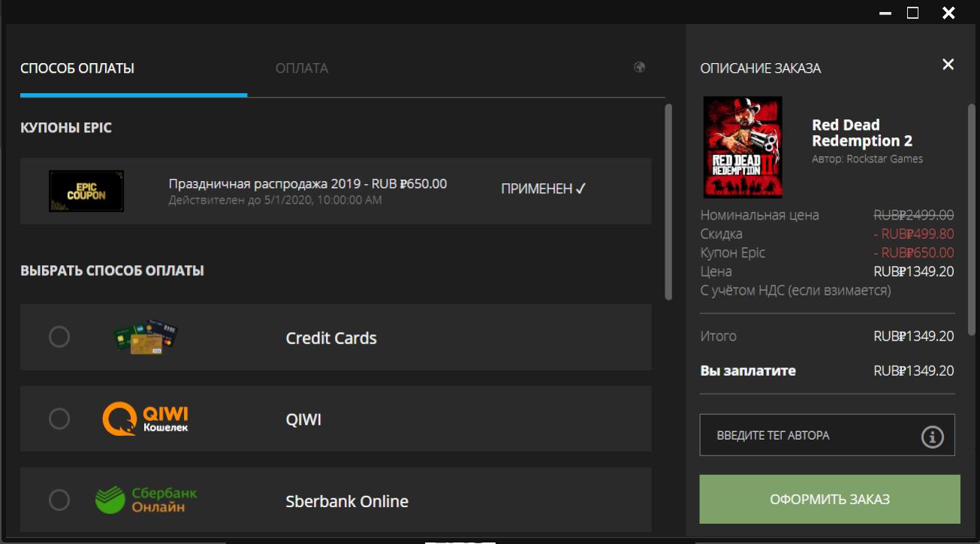Click the Купон Epic label
The height and width of the screenshot is (544, 980).
pos(732,252)
